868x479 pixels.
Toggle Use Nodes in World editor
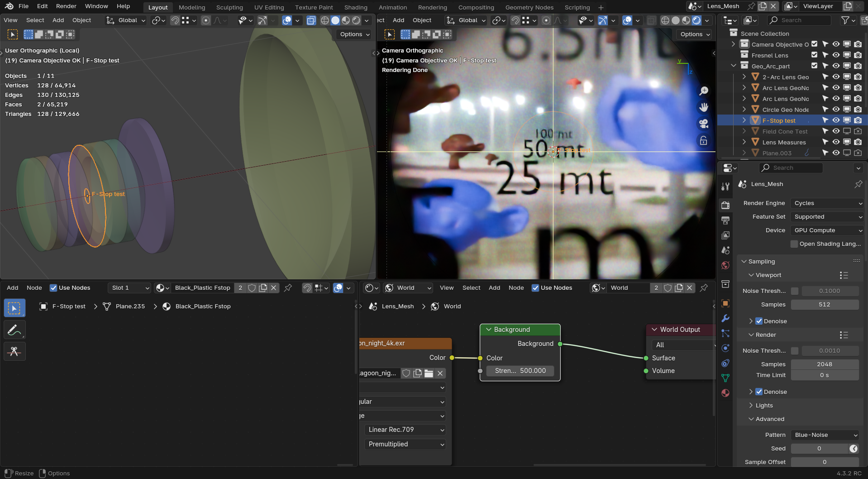[535, 288]
